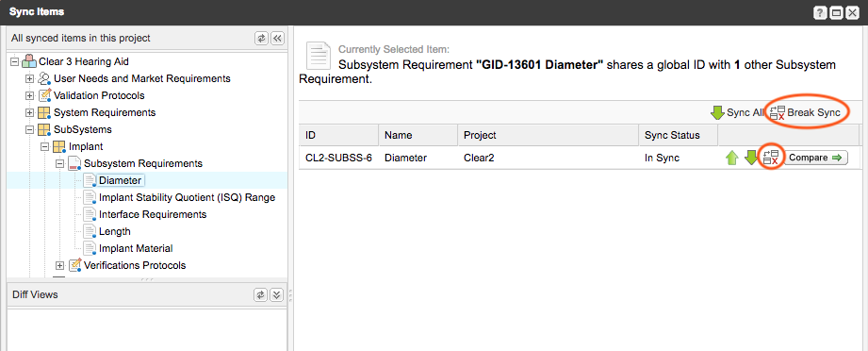Click the green up arrow in the CL2-SUBSS-6 row
The image size is (868, 351).
(x=732, y=158)
